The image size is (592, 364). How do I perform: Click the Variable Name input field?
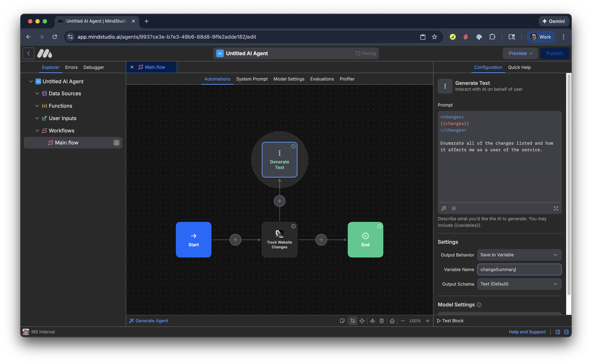click(519, 269)
